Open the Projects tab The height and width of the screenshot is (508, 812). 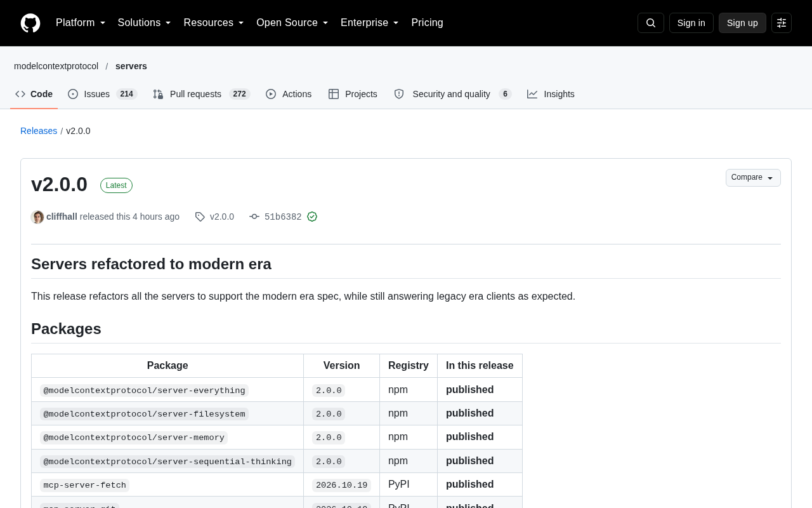(353, 94)
